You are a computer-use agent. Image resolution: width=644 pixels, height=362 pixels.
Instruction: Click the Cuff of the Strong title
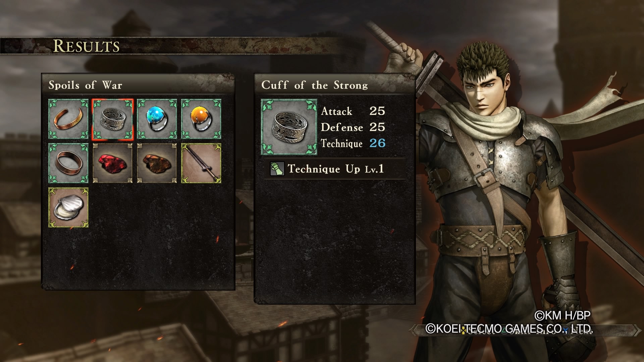(x=315, y=85)
